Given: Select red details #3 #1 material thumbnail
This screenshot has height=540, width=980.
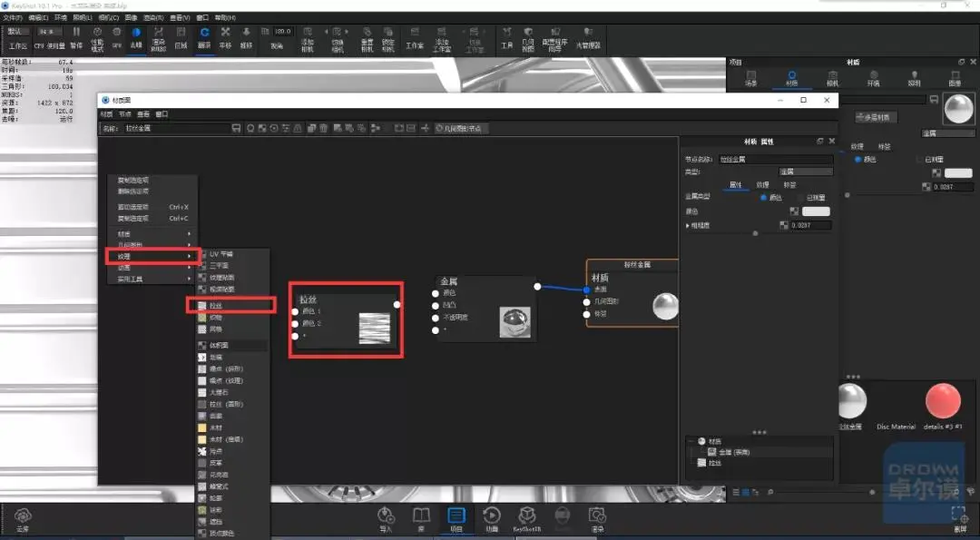Looking at the screenshot, I should pyautogui.click(x=943, y=401).
